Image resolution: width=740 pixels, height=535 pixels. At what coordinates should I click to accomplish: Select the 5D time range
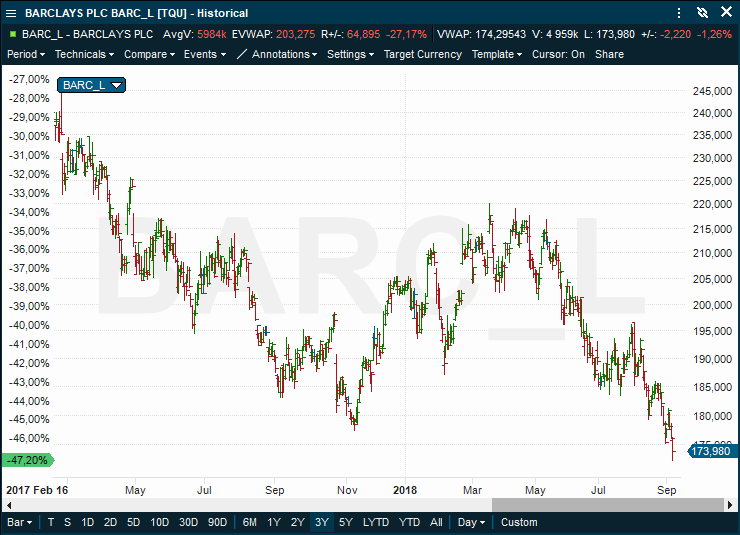[x=134, y=522]
